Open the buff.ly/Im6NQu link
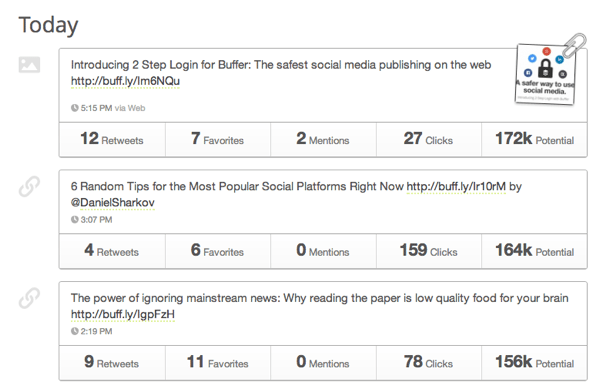Image resolution: width=600 pixels, height=386 pixels. pos(125,81)
